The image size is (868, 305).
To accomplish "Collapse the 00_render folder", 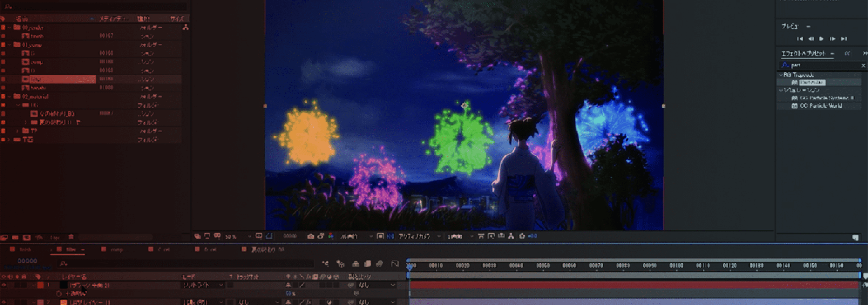I will click(10, 27).
